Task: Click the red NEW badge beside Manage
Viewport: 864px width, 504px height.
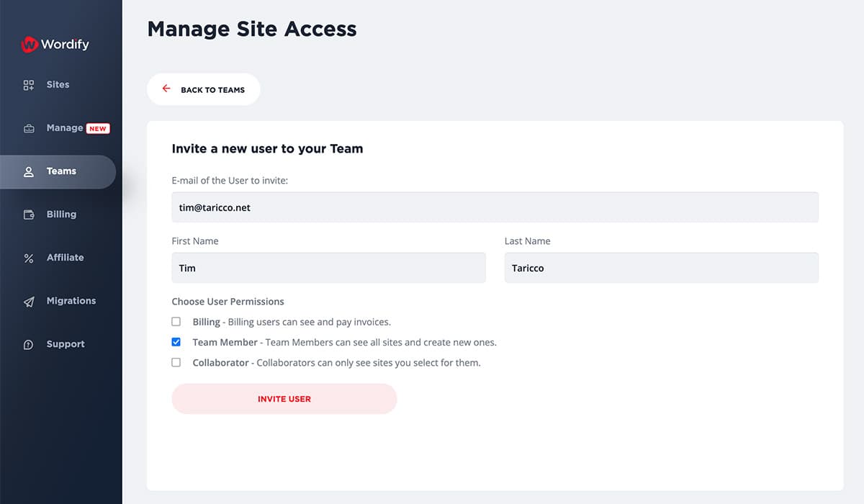Action: point(98,128)
